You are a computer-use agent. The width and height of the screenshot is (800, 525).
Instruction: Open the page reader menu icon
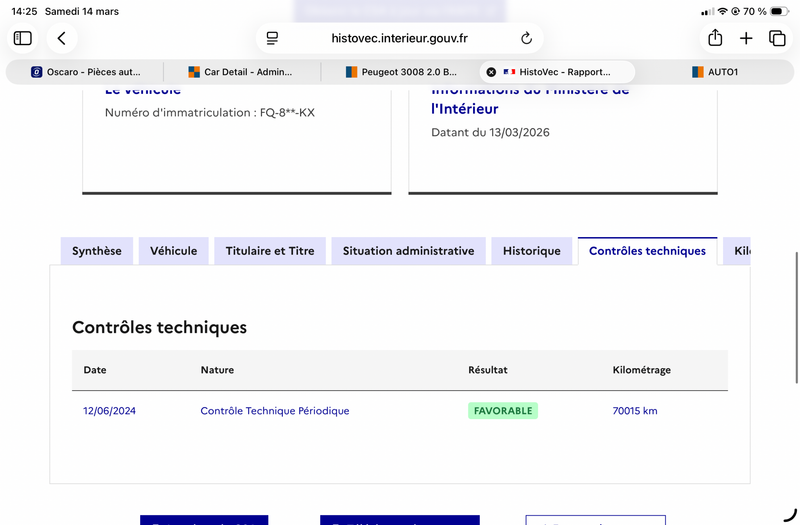point(273,38)
